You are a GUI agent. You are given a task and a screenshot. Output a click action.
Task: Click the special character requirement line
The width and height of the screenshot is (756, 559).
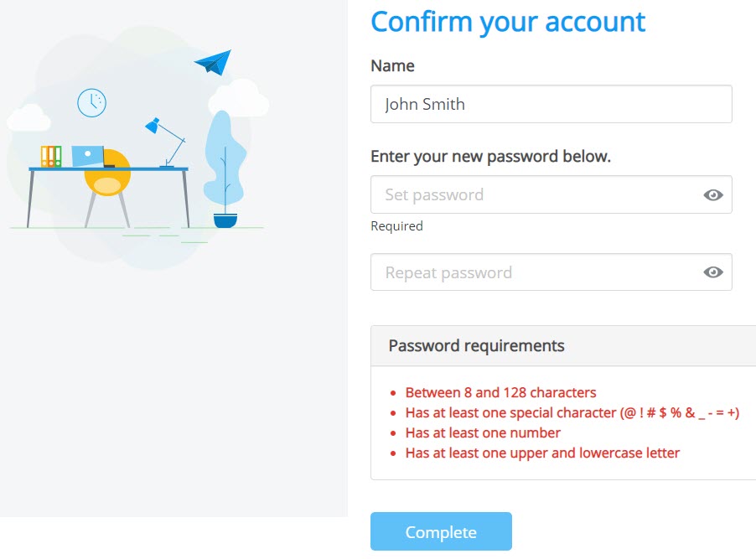[572, 413]
